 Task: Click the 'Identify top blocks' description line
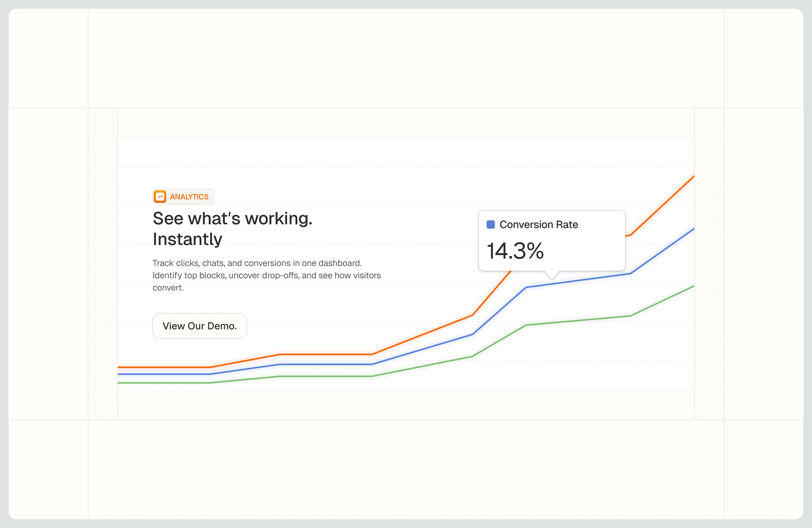(x=266, y=275)
